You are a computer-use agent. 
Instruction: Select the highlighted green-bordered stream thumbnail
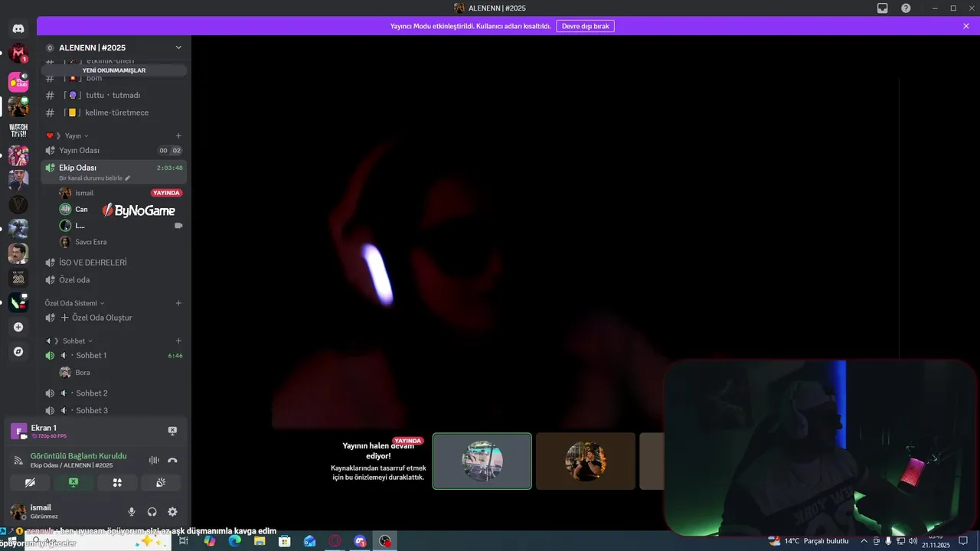482,461
